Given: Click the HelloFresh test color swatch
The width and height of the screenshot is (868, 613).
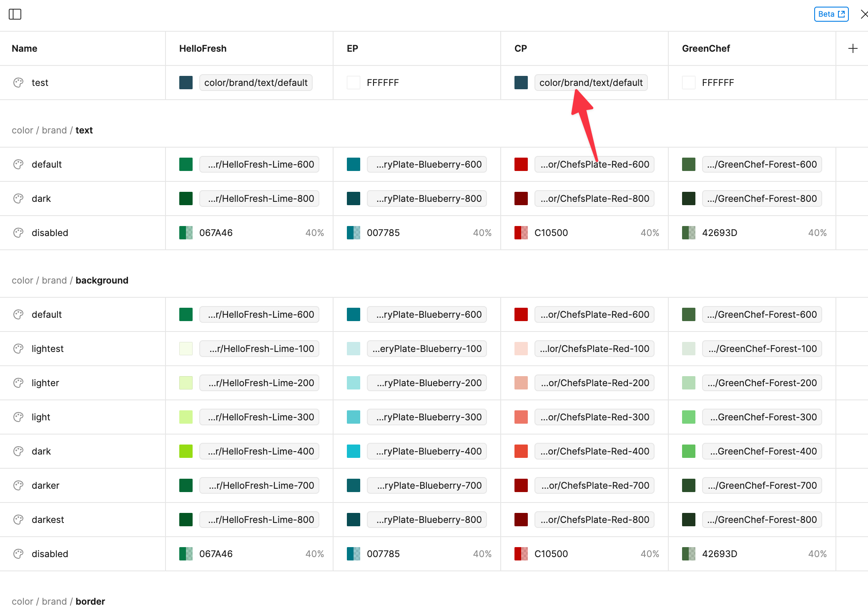Looking at the screenshot, I should click(186, 83).
